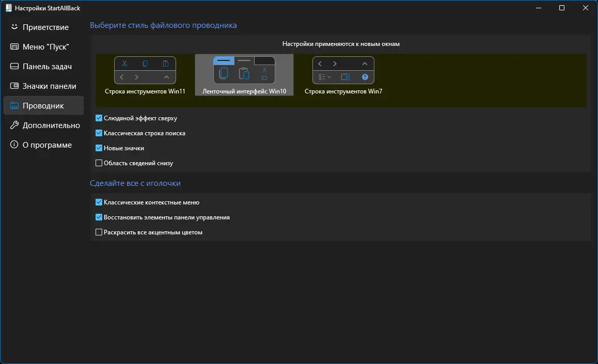Image resolution: width=598 pixels, height=364 pixels.
Task: Untick the Классическая строка поиска checkbox
Action: coord(99,133)
